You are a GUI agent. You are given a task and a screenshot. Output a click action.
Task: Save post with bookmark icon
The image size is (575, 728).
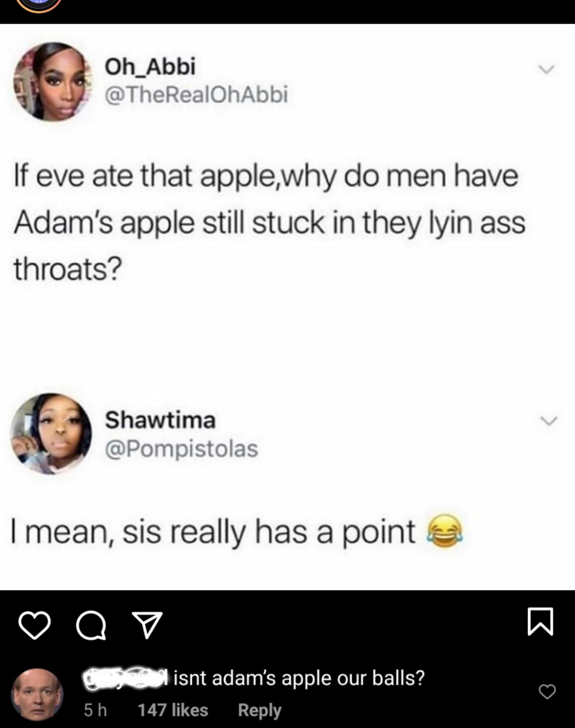(x=540, y=622)
